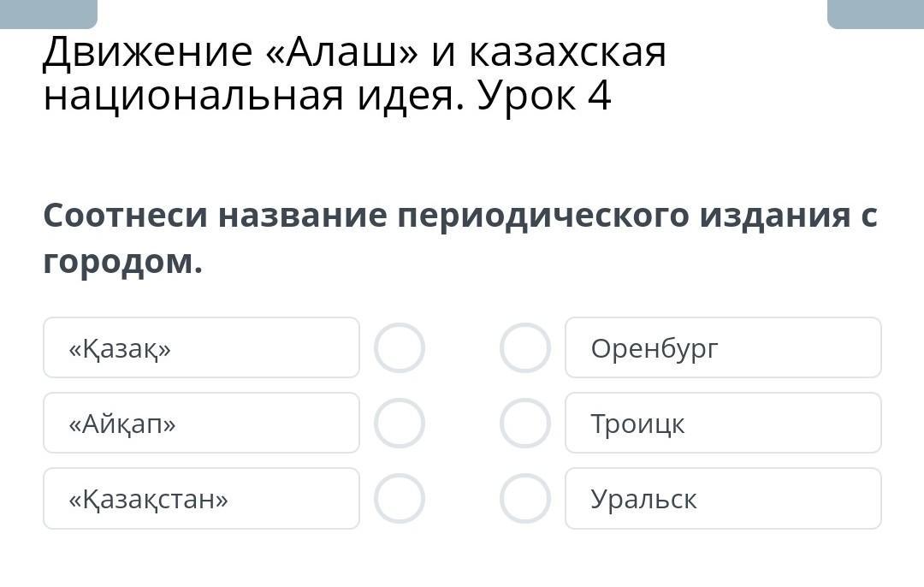Viewport: 924px width, 587px height.
Task: Select the connector circle beside «Қазақ»
Action: pyautogui.click(x=400, y=348)
